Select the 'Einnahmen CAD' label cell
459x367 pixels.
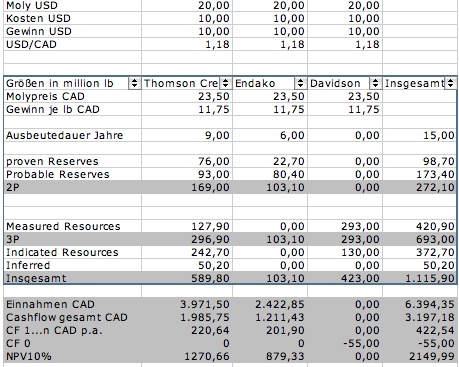click(72, 304)
